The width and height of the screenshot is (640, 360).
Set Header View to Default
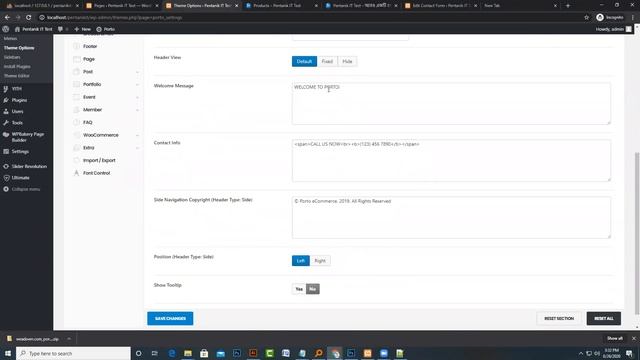pos(304,61)
